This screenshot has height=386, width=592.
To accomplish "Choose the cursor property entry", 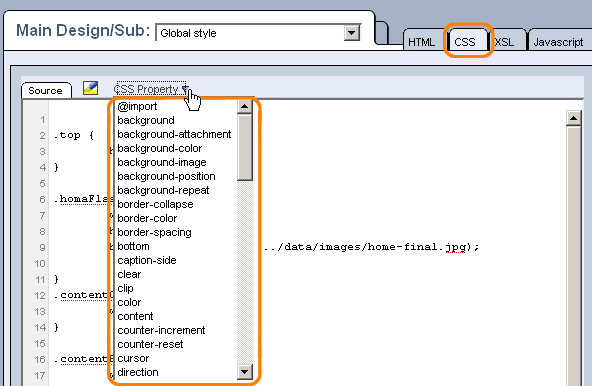I will [133, 358].
